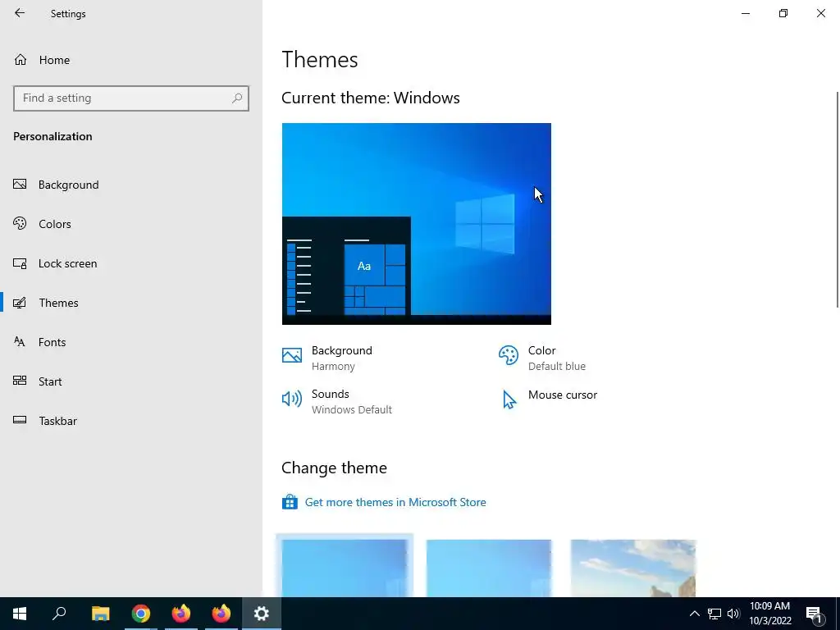Open the notification action center icon
This screenshot has width=840, height=630.
point(815,614)
